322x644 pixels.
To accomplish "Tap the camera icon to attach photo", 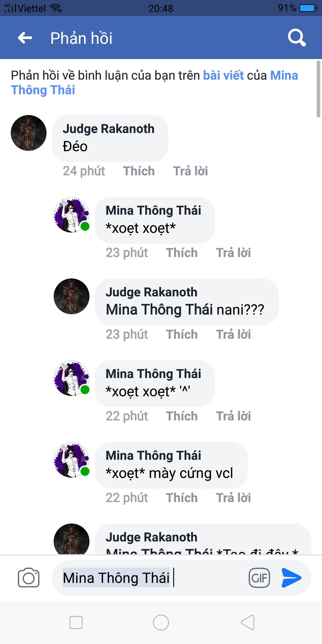I will coord(29,578).
